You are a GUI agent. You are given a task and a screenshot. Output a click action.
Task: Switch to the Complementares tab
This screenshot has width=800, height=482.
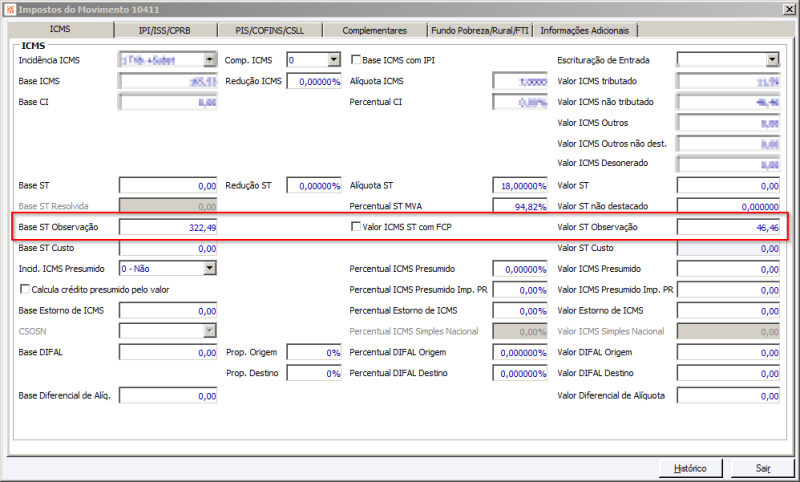374,31
